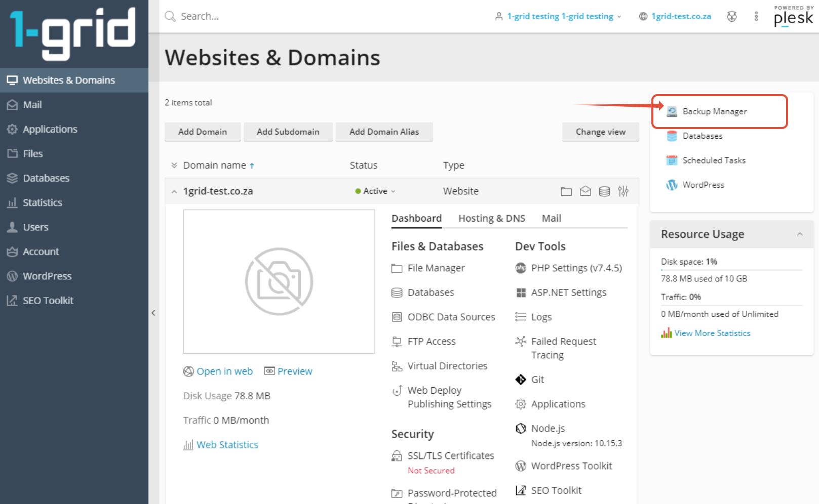Viewport: 819px width, 504px height.
Task: Click the database stack icon in 1grid-test.co.za row
Action: click(x=604, y=191)
